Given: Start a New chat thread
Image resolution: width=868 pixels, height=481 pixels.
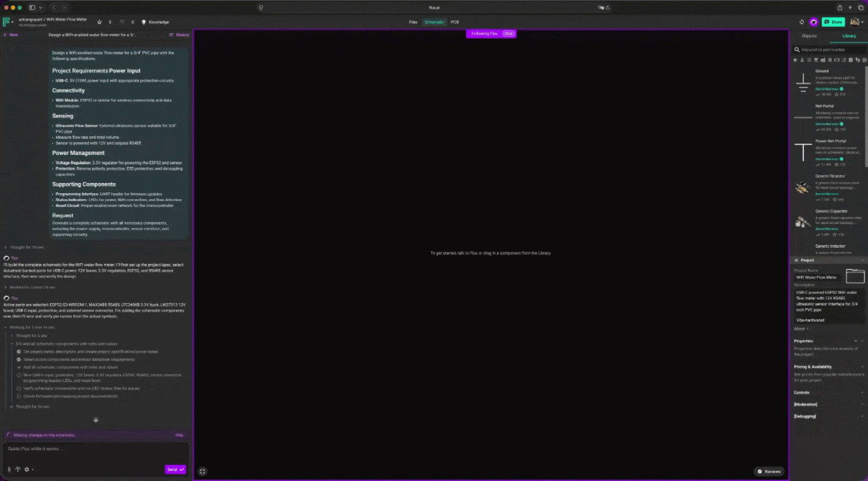Looking at the screenshot, I should (x=11, y=35).
